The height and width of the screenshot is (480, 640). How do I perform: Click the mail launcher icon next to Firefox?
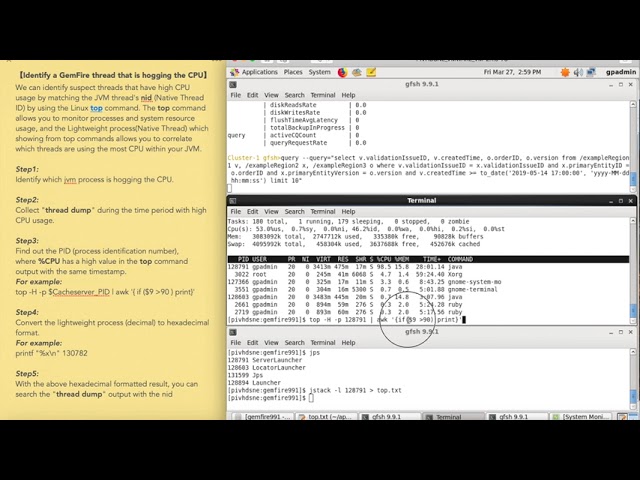(357, 73)
